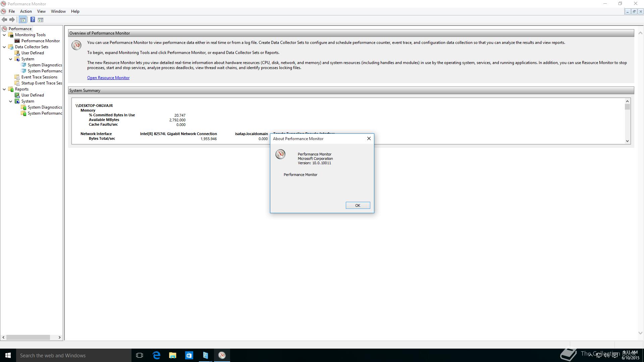This screenshot has width=644, height=362.
Task: Select the Performance Monitor graph icon in tree
Action: [x=17, y=41]
